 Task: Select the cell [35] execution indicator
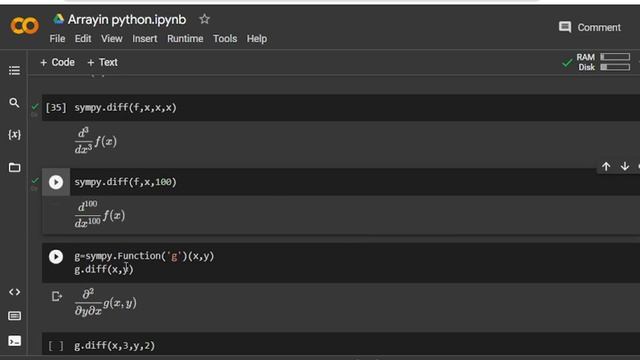[x=56, y=108]
